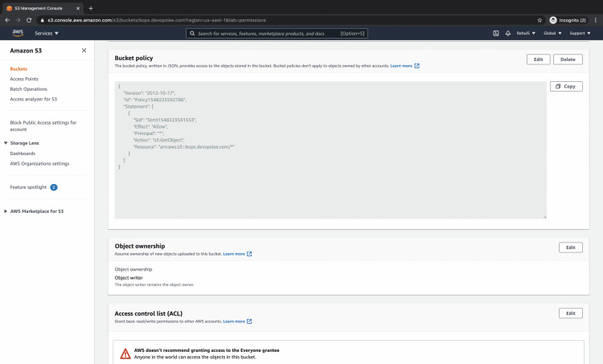Open CloudShell icon in the top navigation
Screen dimensions: 603x364
pos(496,33)
